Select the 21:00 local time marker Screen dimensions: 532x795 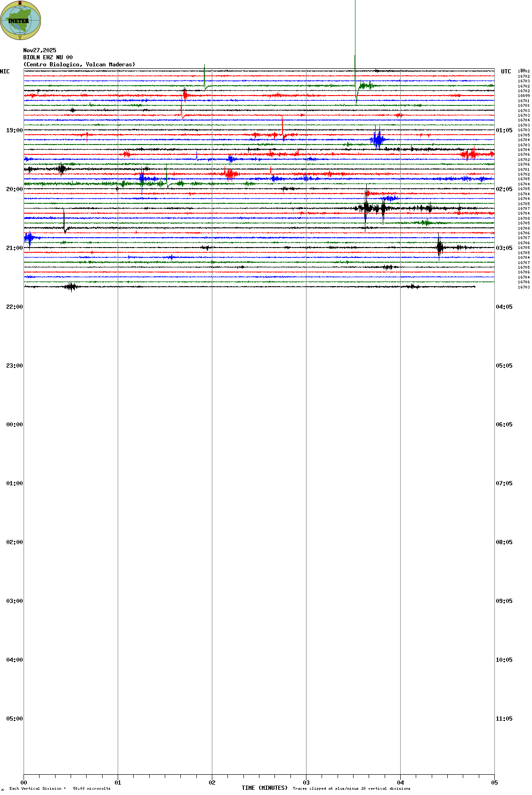pos(14,248)
